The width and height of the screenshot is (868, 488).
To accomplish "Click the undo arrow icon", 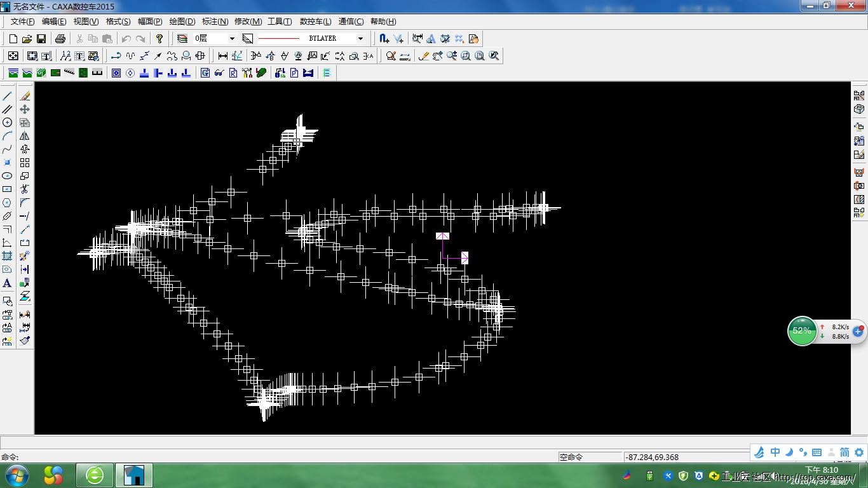I will [x=126, y=39].
